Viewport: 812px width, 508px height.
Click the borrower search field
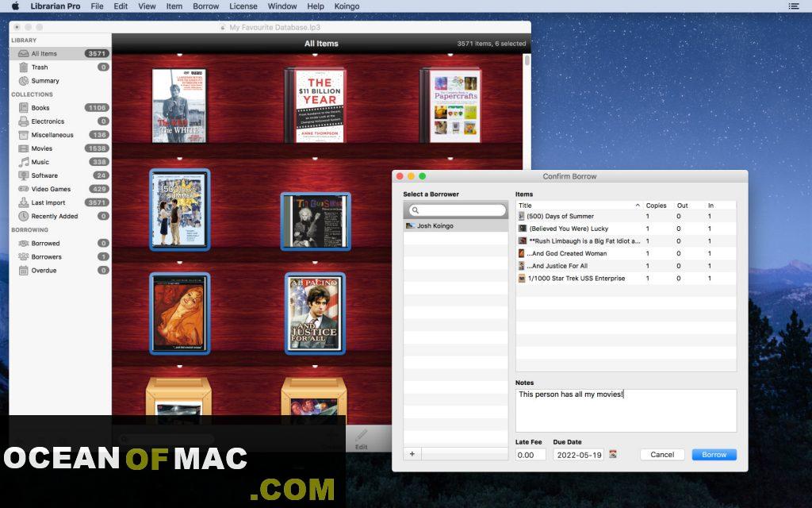(457, 210)
